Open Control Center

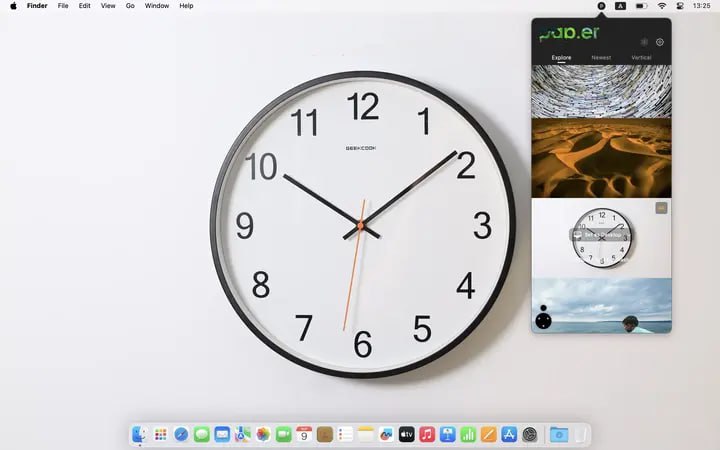680,6
